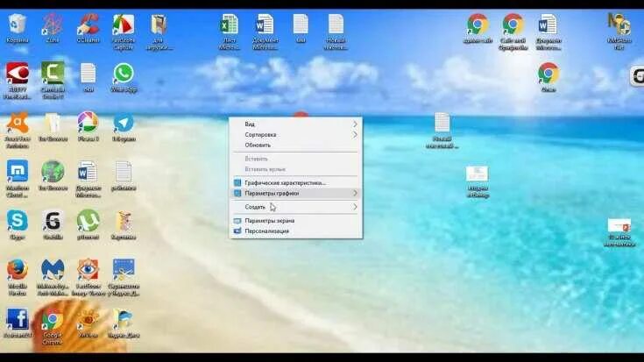Launch the Zune desktop shortcut

coord(53,24)
